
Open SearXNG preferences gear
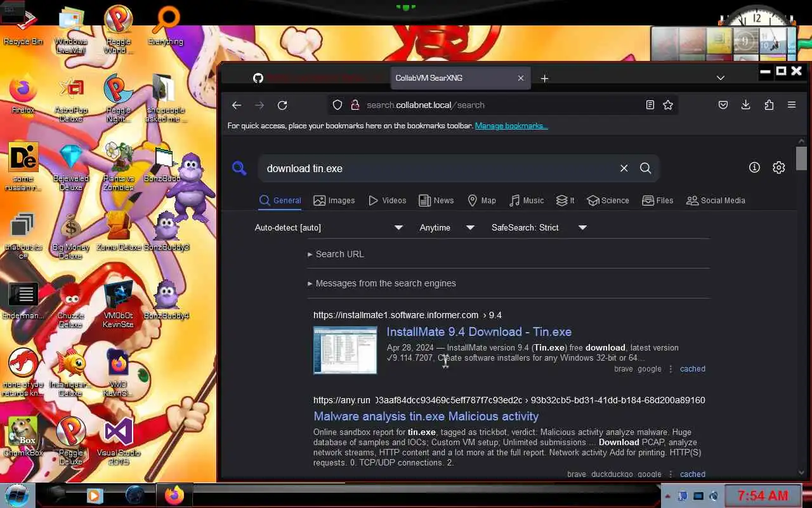(779, 168)
